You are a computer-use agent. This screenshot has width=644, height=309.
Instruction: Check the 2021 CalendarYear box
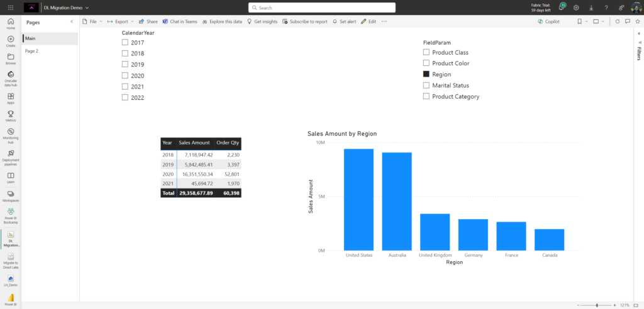[125, 87]
